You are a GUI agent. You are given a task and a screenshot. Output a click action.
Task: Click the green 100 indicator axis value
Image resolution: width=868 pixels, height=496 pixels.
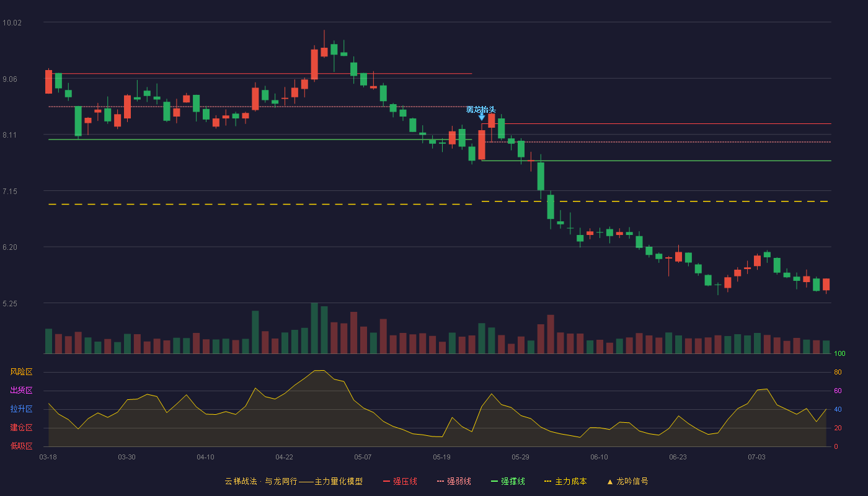[839, 354]
